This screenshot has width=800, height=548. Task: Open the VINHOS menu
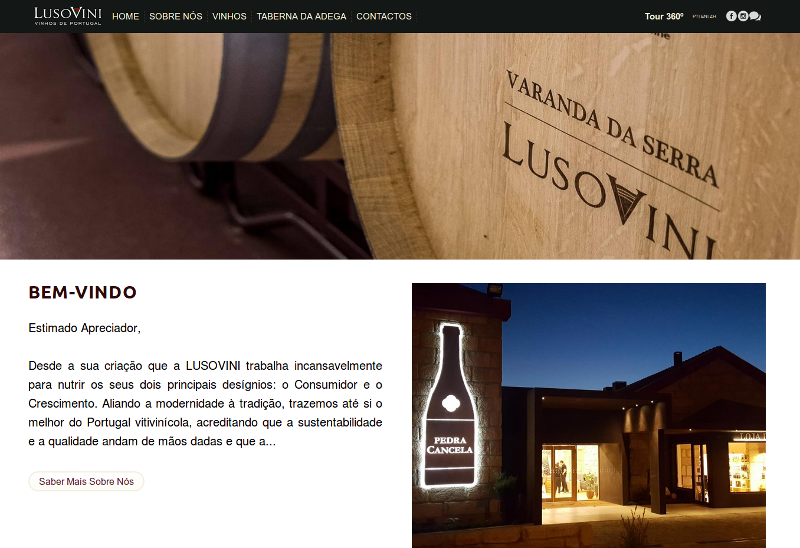tap(229, 16)
